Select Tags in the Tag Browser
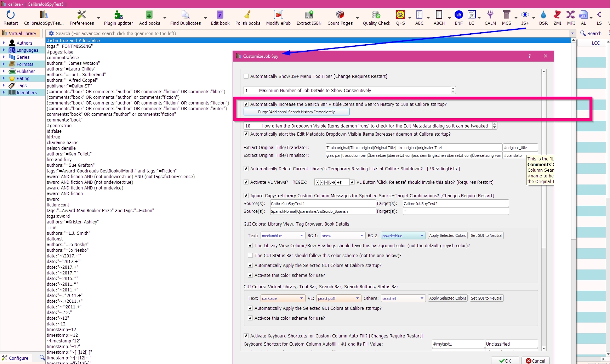The image size is (610, 364). tap(22, 85)
